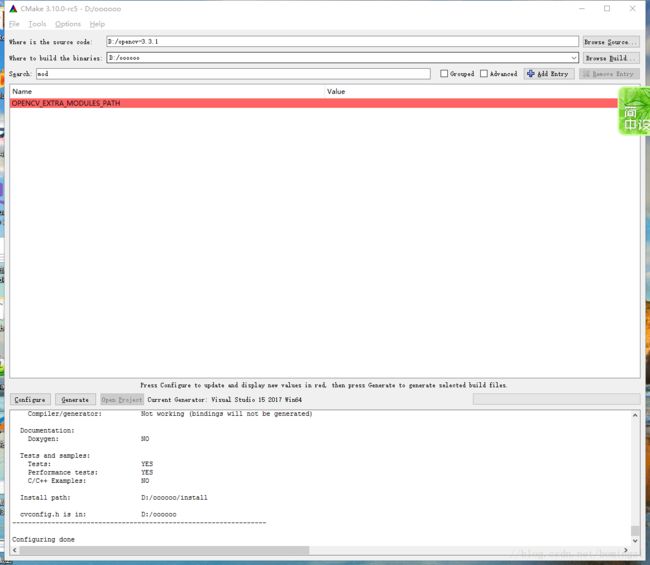Click 'Current Generator: Visual Studio 15 2017 Win64' label
650x565 pixels.
coord(224,400)
